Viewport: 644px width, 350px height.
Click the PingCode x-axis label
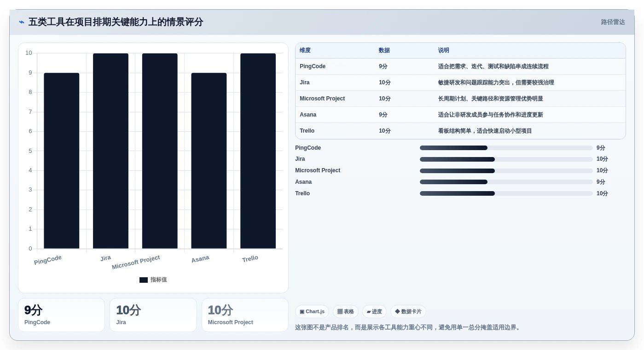48,260
